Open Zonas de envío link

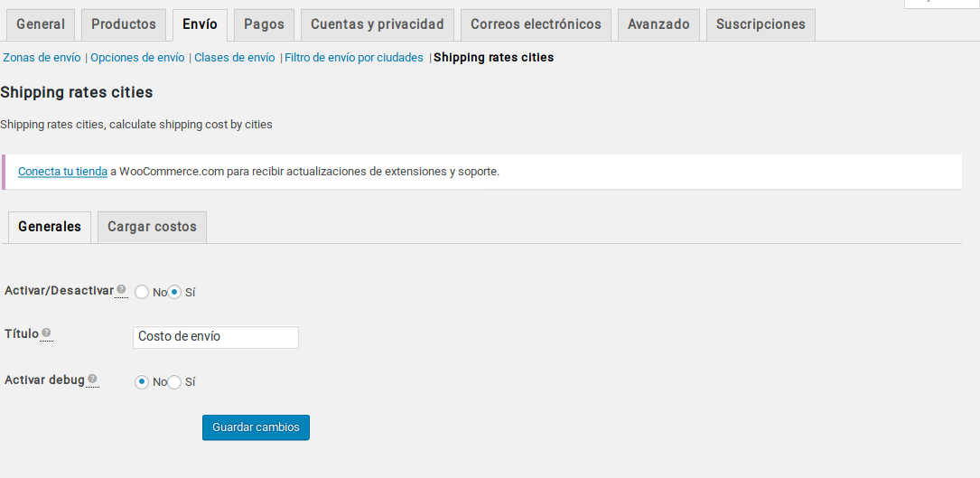[42, 58]
